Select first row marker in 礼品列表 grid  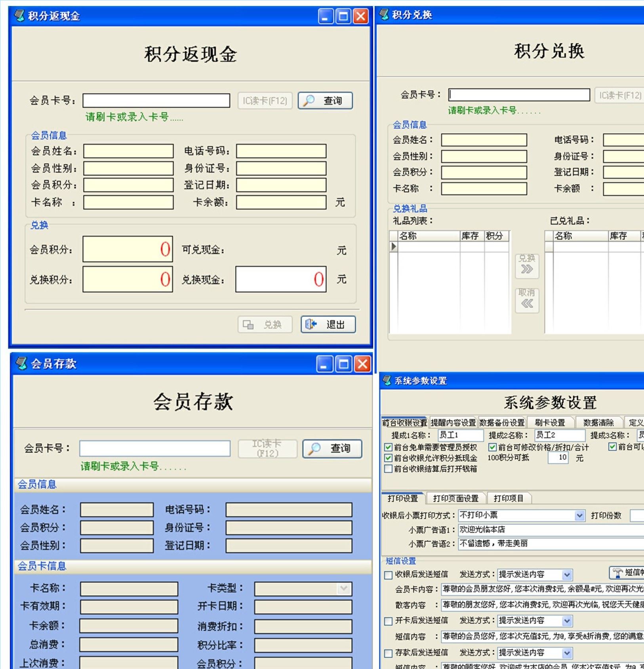point(394,246)
